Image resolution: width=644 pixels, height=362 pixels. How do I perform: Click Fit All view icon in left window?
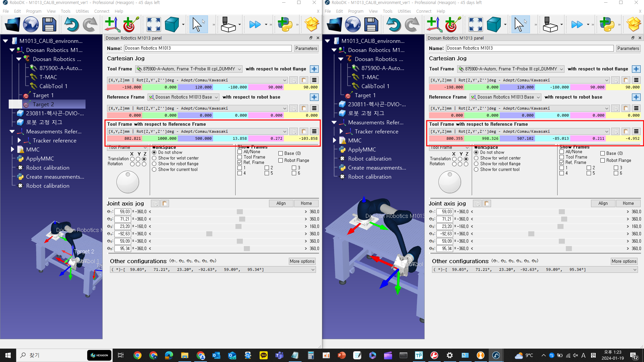click(154, 24)
